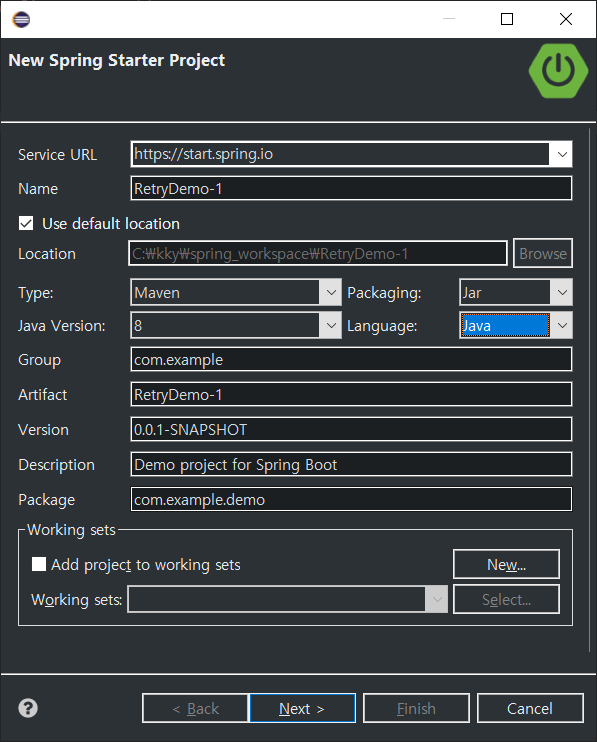Click the green Spring Boot power logo
The image size is (597, 742).
(x=558, y=71)
